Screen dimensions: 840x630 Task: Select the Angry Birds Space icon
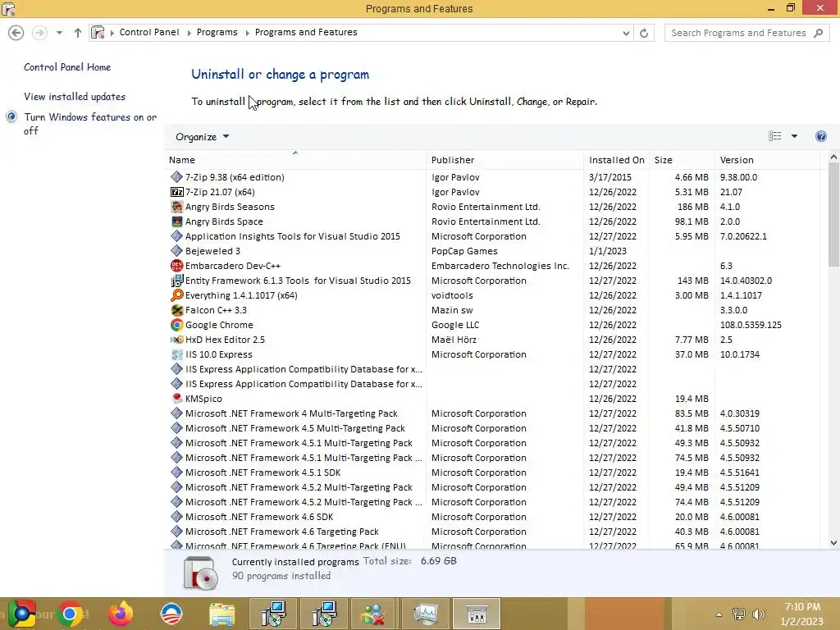177,221
